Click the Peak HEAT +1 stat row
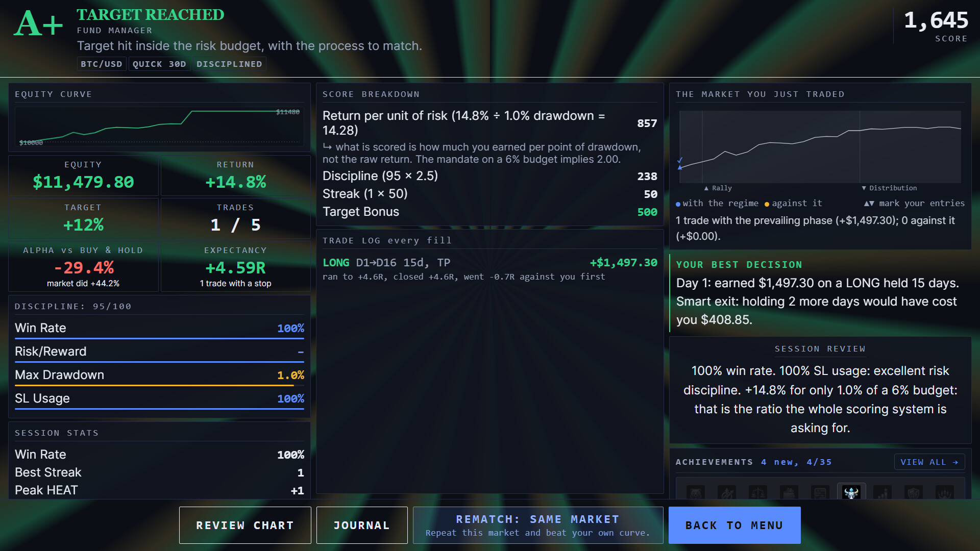 click(x=159, y=490)
